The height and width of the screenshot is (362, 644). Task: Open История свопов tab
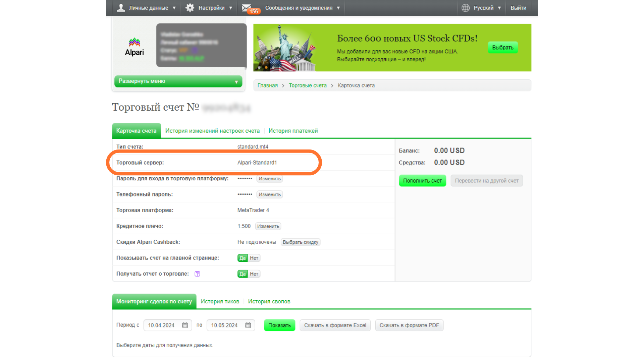(269, 301)
